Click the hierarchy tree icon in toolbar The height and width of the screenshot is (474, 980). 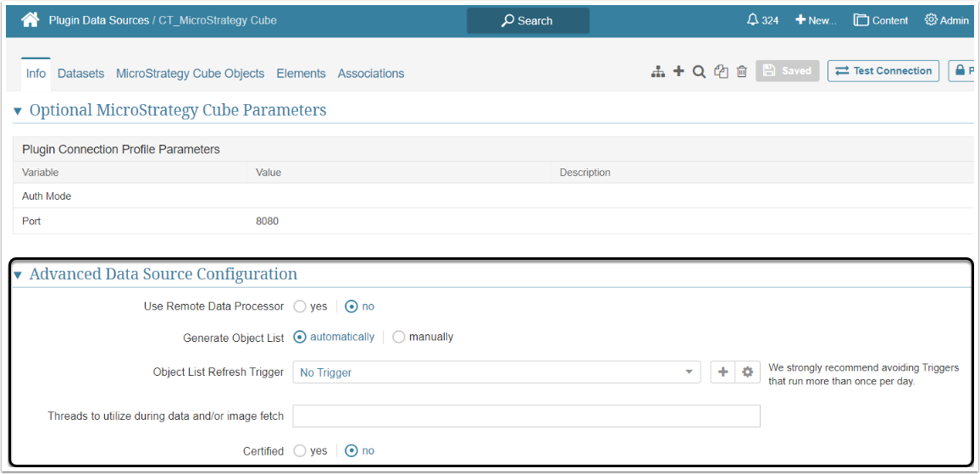[x=657, y=72]
